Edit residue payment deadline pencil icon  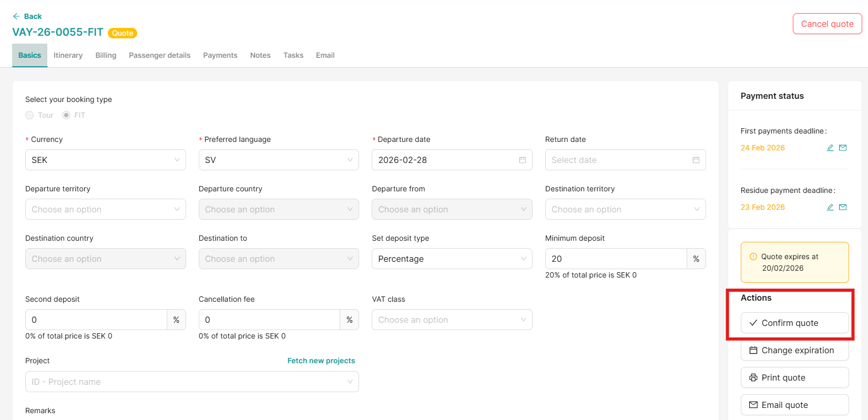click(830, 207)
